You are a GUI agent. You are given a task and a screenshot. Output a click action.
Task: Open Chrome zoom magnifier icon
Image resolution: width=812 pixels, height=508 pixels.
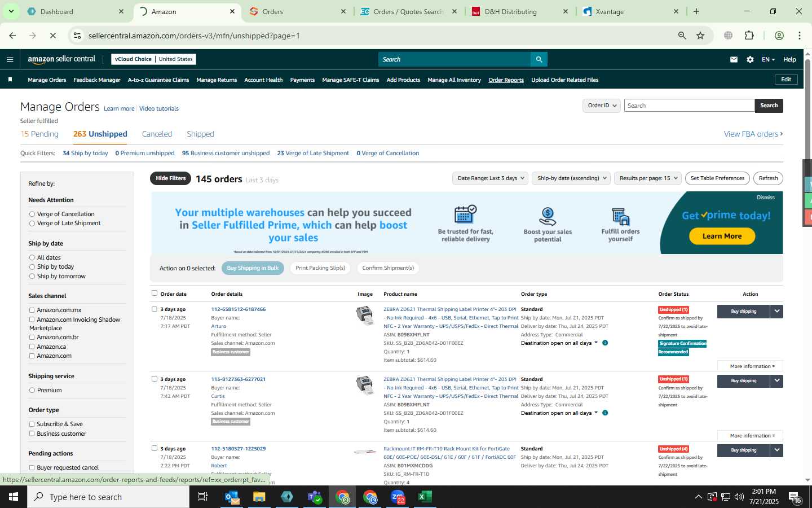682,36
